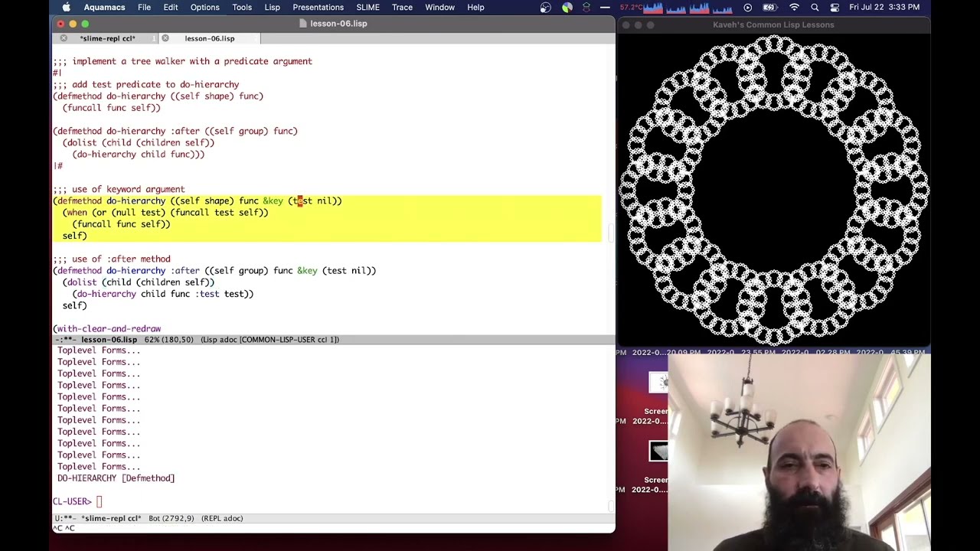
Task: Click ';;; add test predicate to do-hierarchy' comment
Action: 146,84
